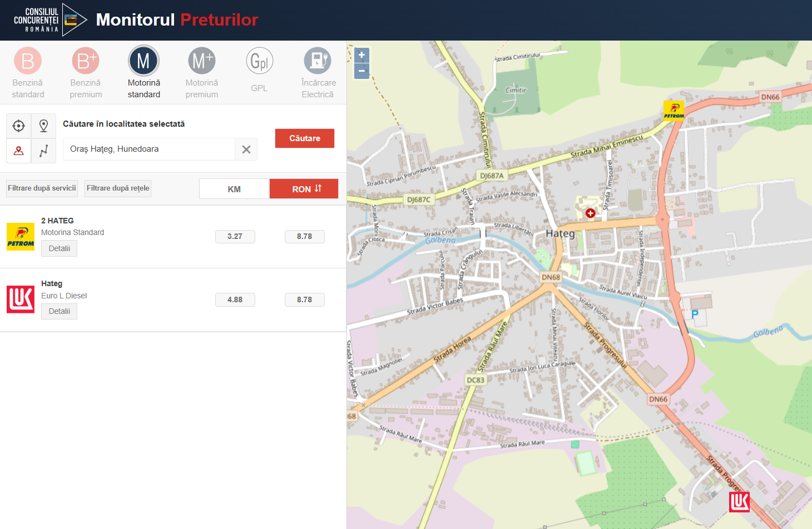Expand Filtrare după rețele filter
812x529 pixels.
(x=118, y=188)
